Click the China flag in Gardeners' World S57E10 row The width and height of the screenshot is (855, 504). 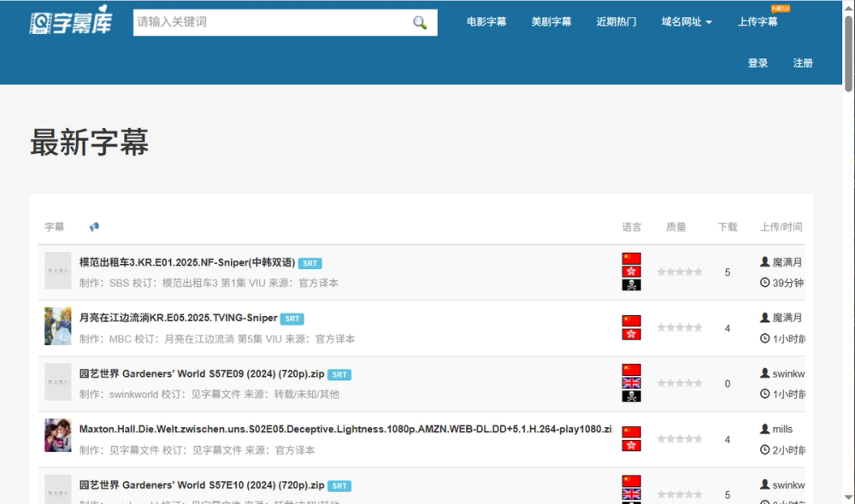[x=632, y=481]
